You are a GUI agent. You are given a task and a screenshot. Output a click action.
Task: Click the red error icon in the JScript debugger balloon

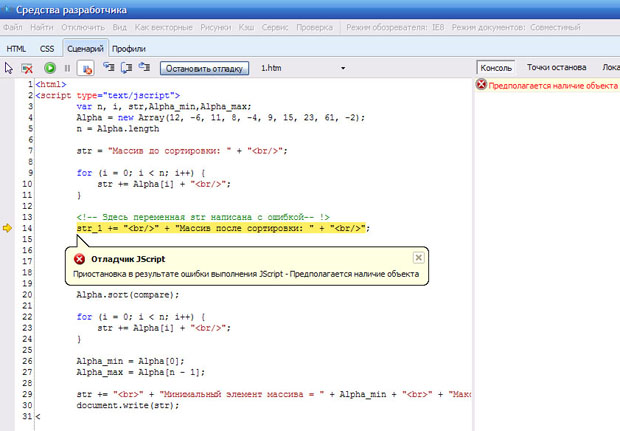click(79, 259)
